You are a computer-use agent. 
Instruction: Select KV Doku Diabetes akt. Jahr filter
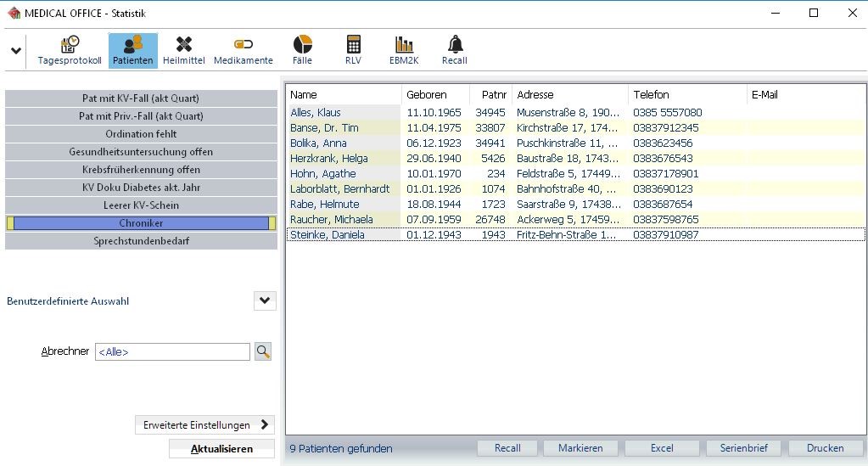(141, 188)
